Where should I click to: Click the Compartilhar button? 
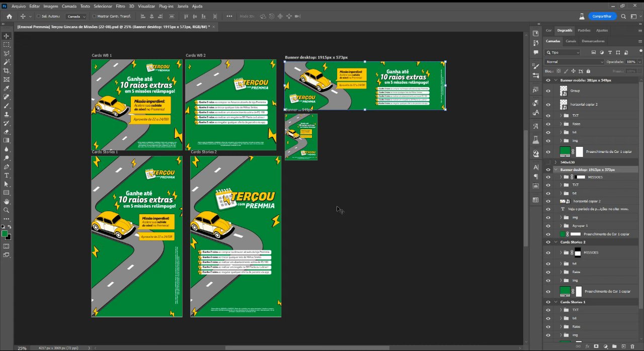602,16
